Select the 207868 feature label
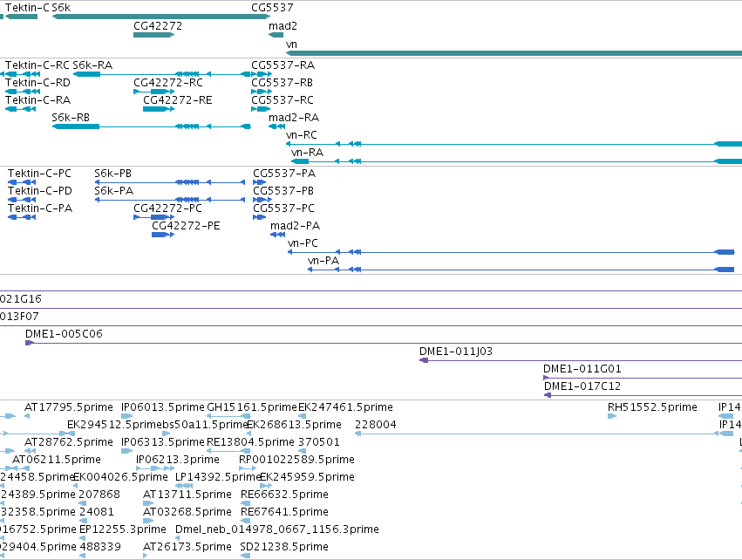The width and height of the screenshot is (742, 560). [99, 495]
